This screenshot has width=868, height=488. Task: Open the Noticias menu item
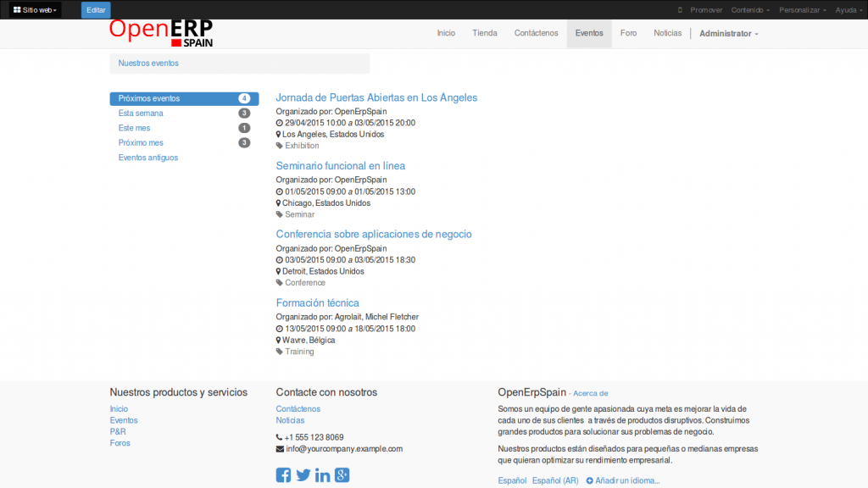tap(668, 33)
